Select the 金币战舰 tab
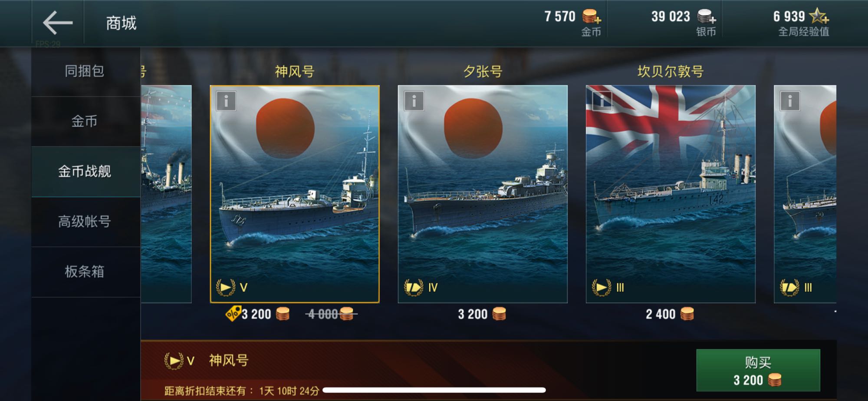This screenshot has height=401, width=868. pos(85,172)
